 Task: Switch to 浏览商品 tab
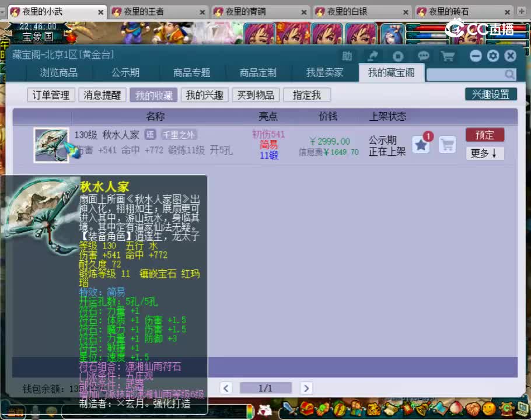[58, 72]
